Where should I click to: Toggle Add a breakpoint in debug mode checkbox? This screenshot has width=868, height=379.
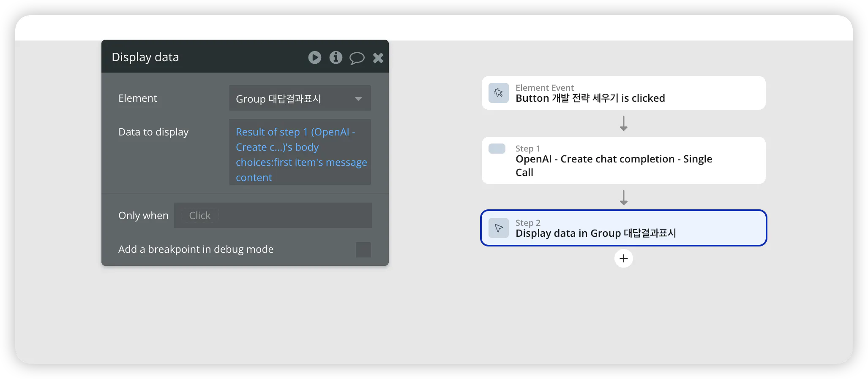click(363, 249)
